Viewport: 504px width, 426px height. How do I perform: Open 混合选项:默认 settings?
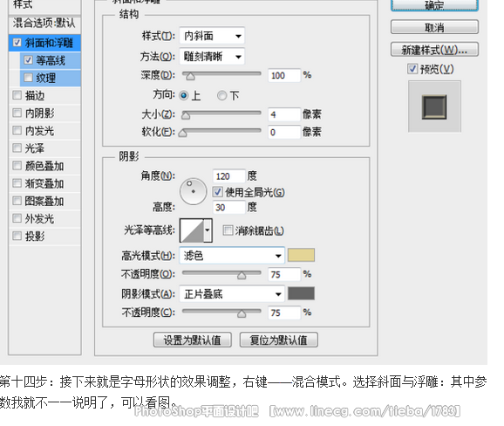44,24
